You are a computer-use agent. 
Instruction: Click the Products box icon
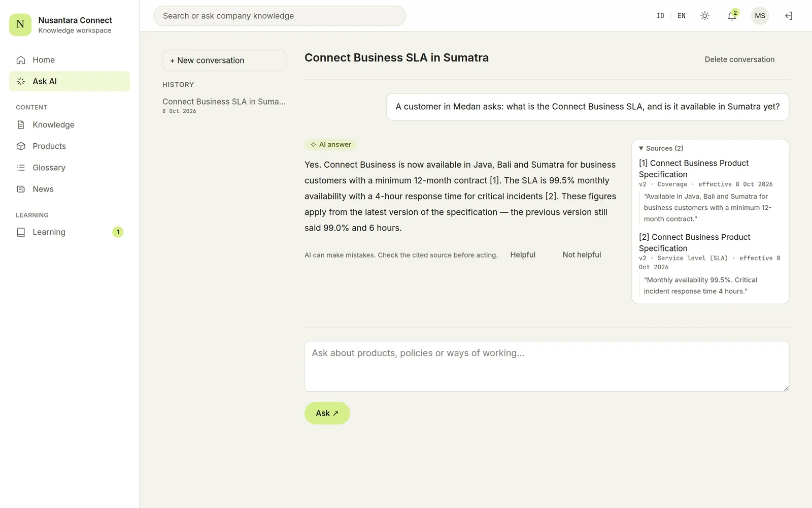point(21,146)
